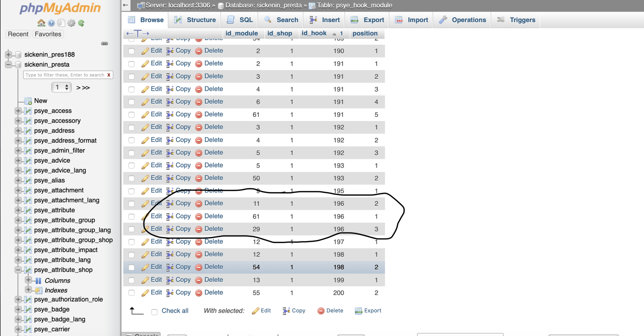Check the row with id_hook 199
The width and height of the screenshot is (644, 336).
(131, 280)
